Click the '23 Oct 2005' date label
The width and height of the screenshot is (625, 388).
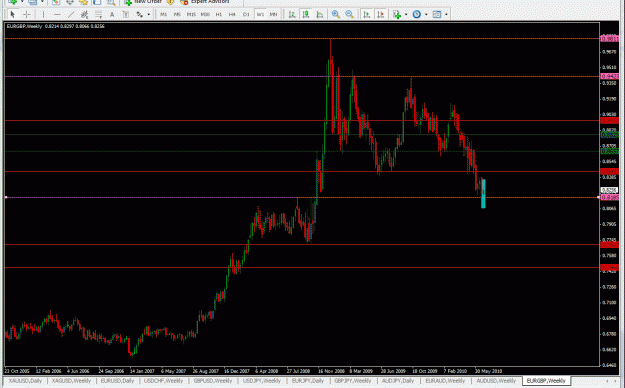pyautogui.click(x=17, y=371)
